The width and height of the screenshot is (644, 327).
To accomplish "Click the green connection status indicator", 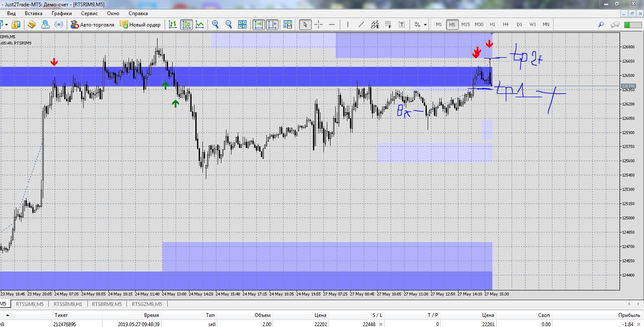I will (x=632, y=25).
